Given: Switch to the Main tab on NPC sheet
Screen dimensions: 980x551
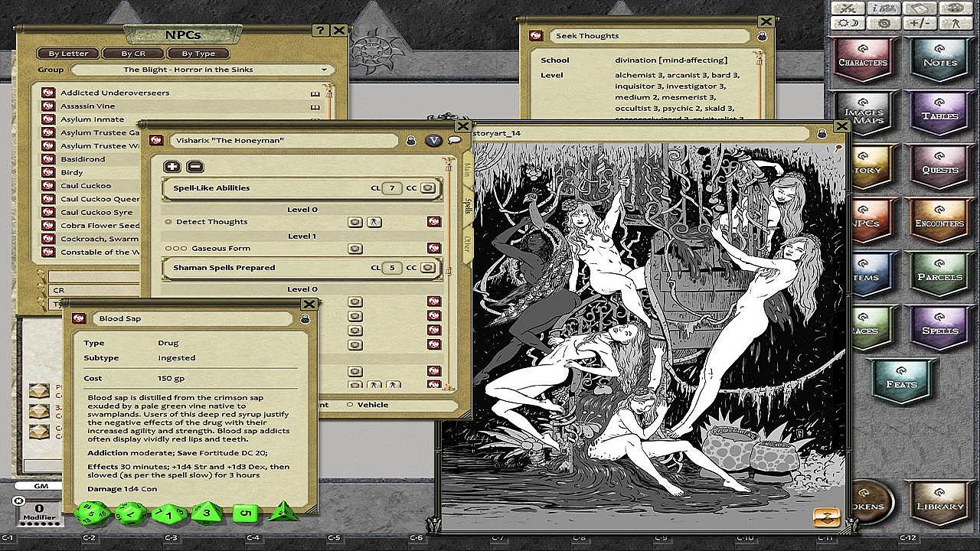Looking at the screenshot, I should [466, 169].
